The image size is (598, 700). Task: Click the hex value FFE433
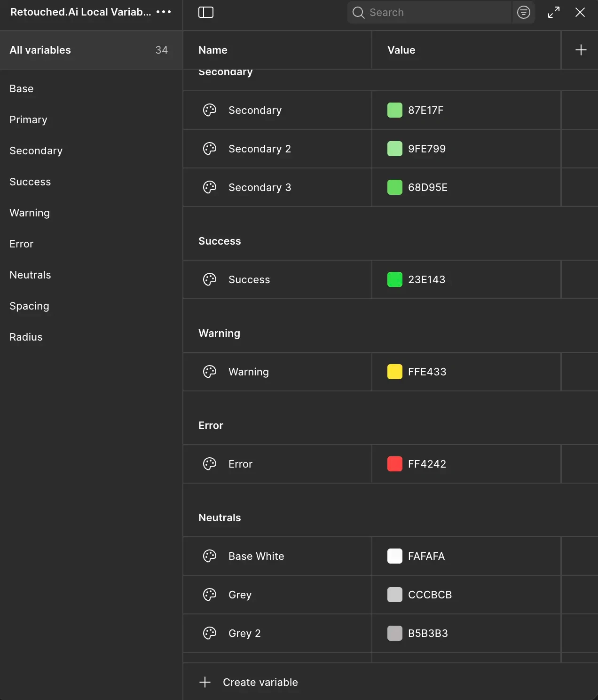pos(427,372)
